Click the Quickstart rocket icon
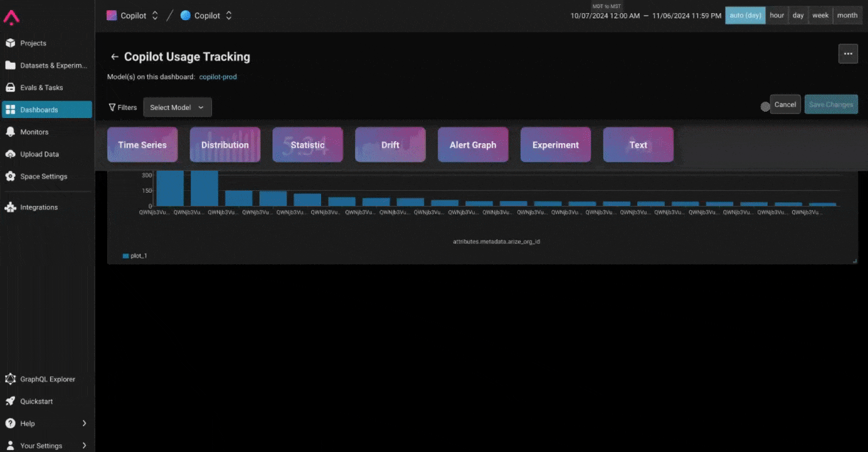 [x=10, y=401]
